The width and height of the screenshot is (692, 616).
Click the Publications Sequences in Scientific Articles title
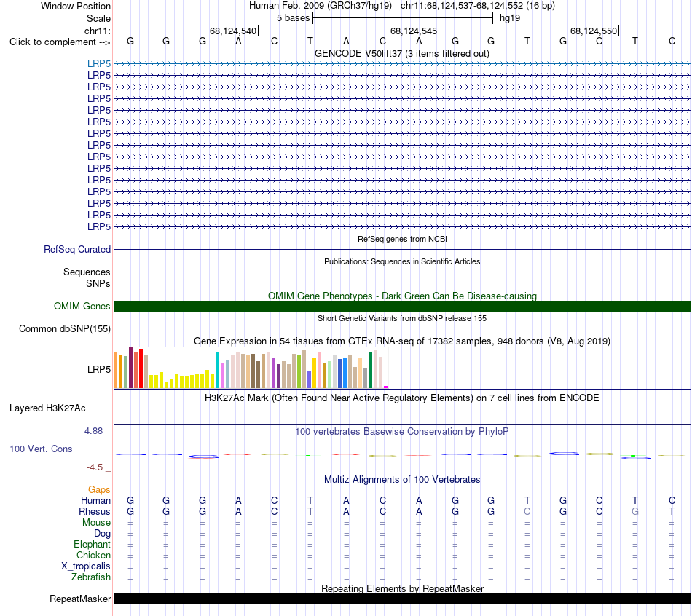click(x=402, y=261)
